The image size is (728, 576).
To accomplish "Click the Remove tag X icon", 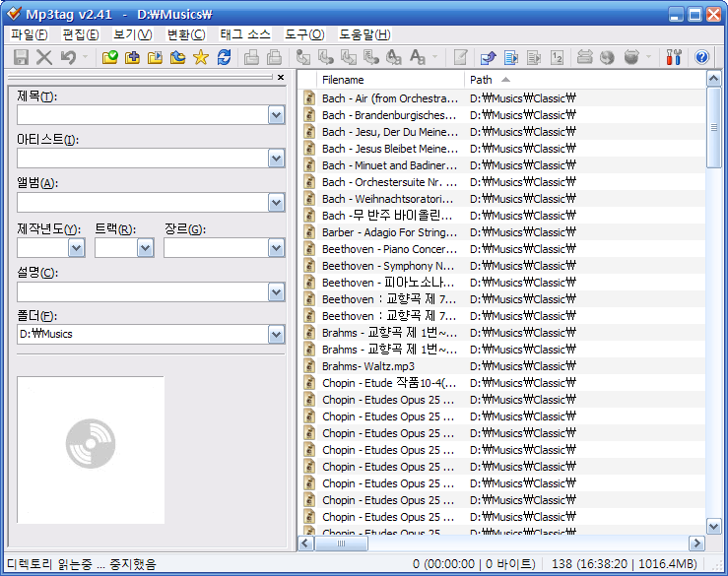I will [44, 57].
